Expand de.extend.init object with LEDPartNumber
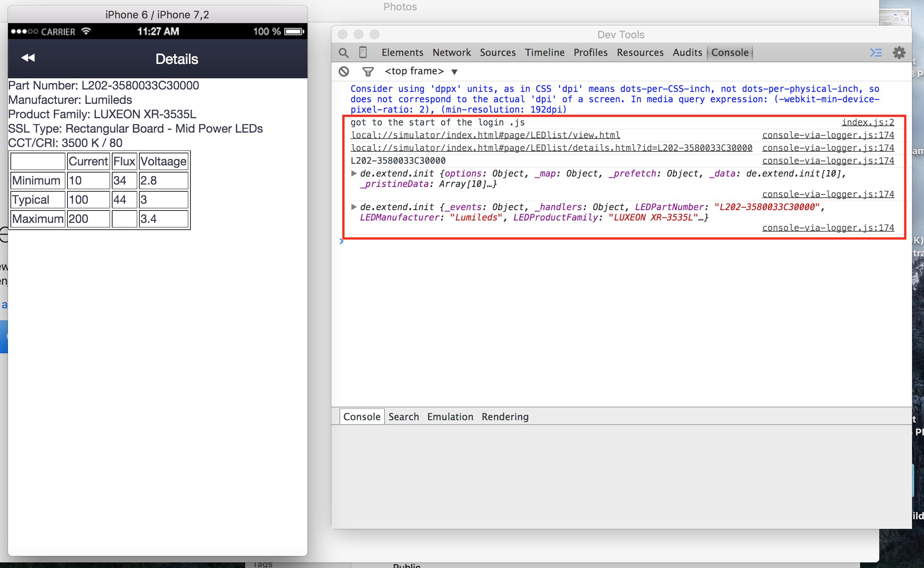 tap(354, 207)
